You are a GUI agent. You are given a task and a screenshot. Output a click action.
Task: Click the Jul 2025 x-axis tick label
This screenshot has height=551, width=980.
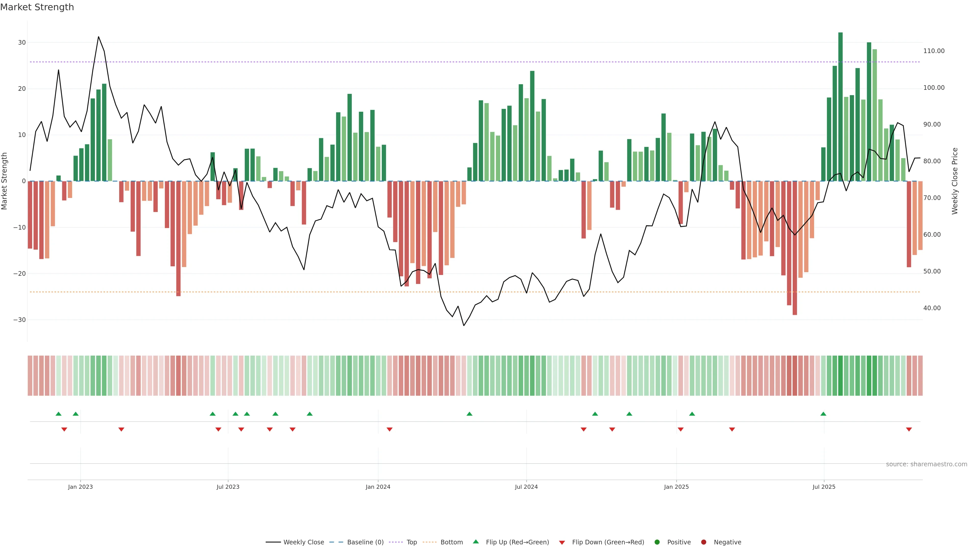tap(824, 487)
